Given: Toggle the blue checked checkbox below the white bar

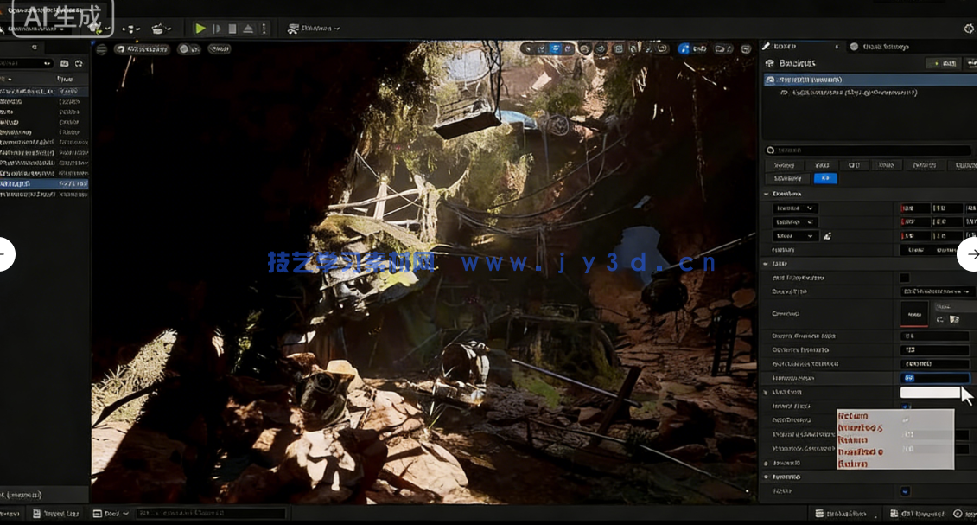Looking at the screenshot, I should point(906,407).
